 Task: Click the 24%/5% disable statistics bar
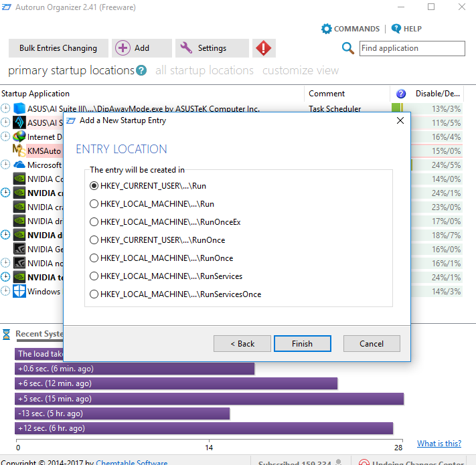tap(437, 165)
